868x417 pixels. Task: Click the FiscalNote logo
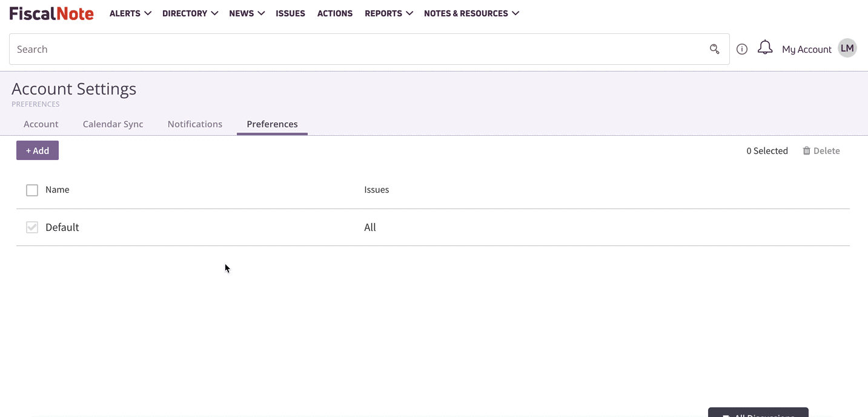point(51,13)
